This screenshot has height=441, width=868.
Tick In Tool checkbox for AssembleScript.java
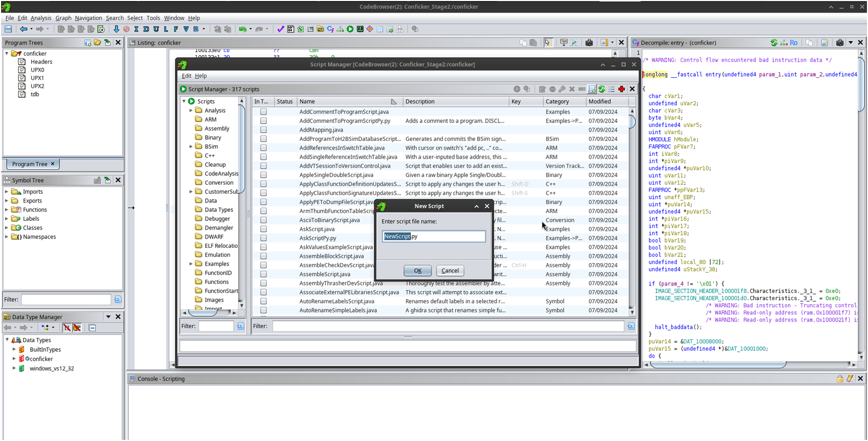264,274
